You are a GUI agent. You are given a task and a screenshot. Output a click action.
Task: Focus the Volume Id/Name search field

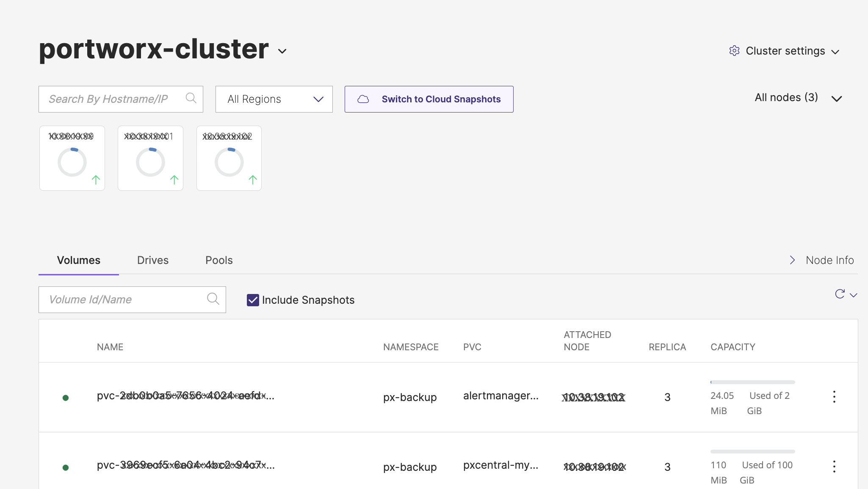coord(132,299)
